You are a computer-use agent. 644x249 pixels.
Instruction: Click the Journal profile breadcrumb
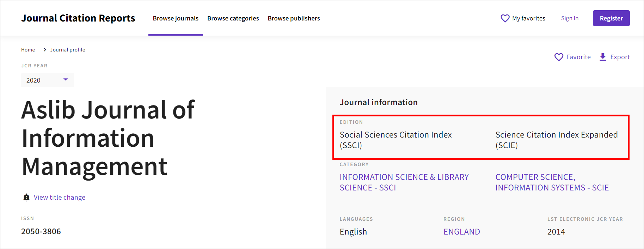67,50
